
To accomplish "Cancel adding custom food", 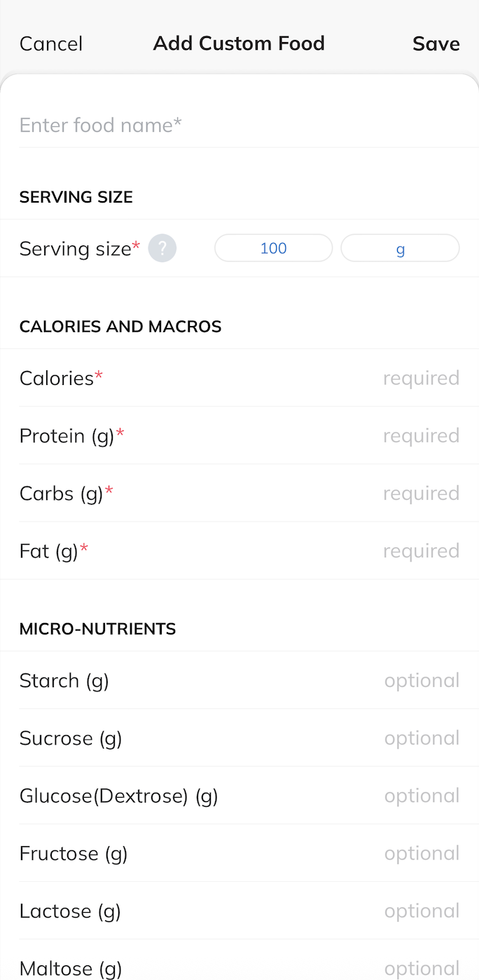I will coord(51,44).
